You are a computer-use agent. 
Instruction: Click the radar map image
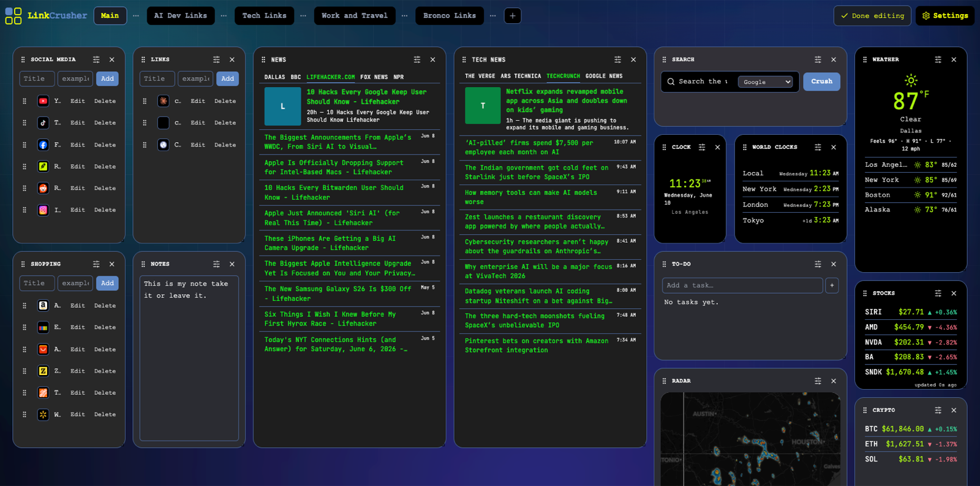[750, 439]
